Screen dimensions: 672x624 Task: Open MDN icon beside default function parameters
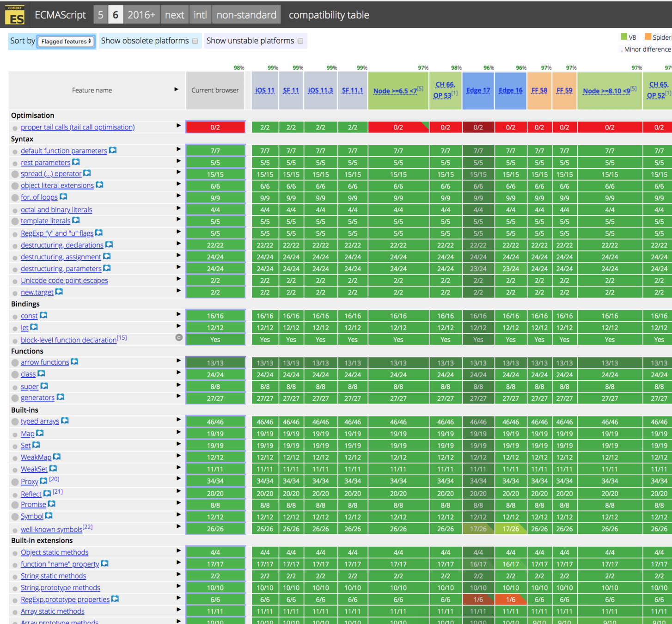click(x=113, y=150)
